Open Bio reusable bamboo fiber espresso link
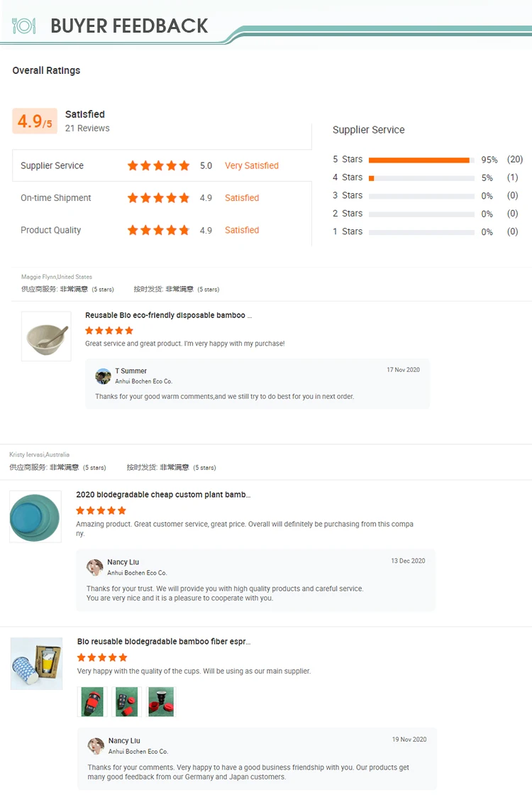532x810 pixels. (x=164, y=642)
